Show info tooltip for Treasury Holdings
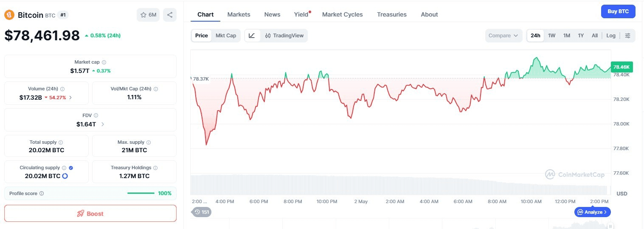This screenshot has width=644, height=229. [x=155, y=168]
